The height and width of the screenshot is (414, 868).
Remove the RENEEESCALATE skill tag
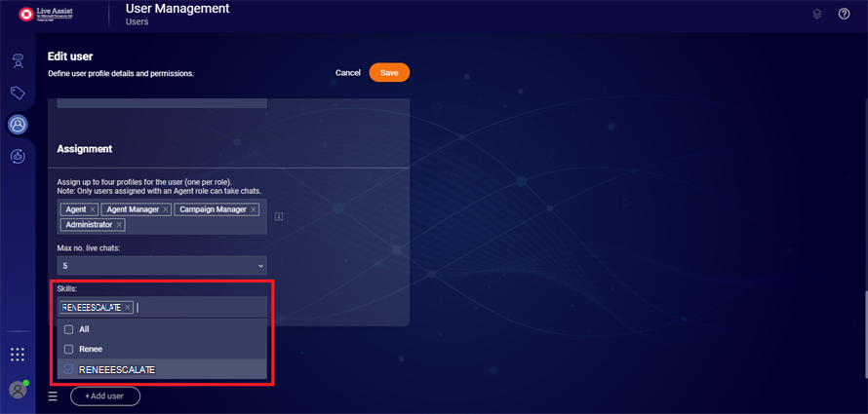click(128, 307)
